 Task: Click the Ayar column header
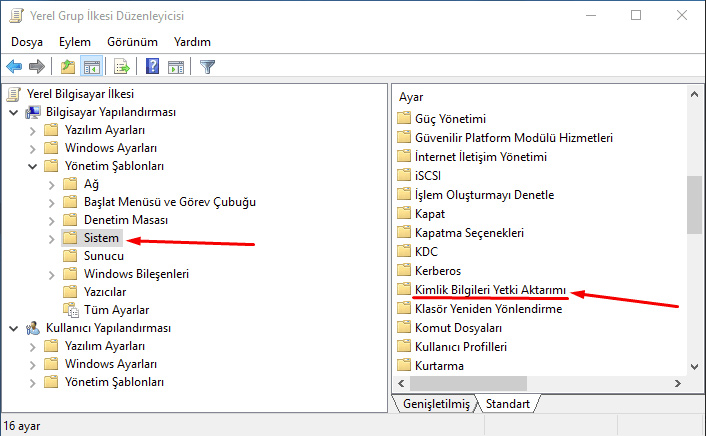click(411, 97)
